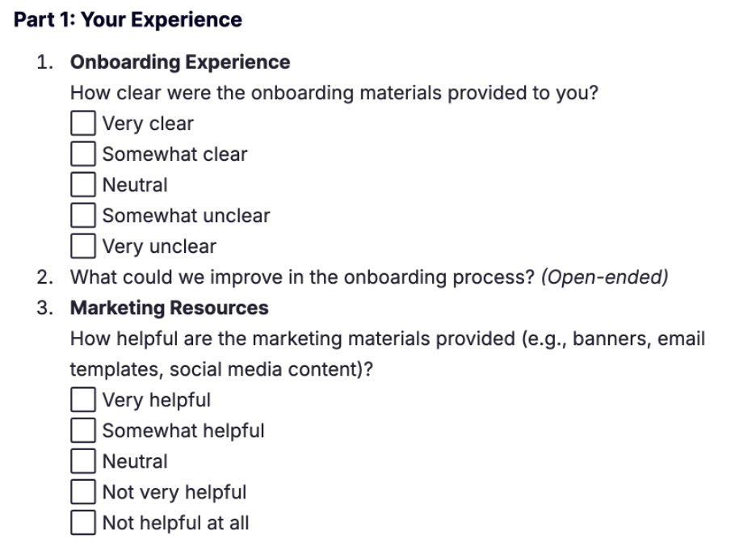Screen dimensions: 756x543
Task: Tick the Very unclear checkbox
Action: [x=83, y=246]
